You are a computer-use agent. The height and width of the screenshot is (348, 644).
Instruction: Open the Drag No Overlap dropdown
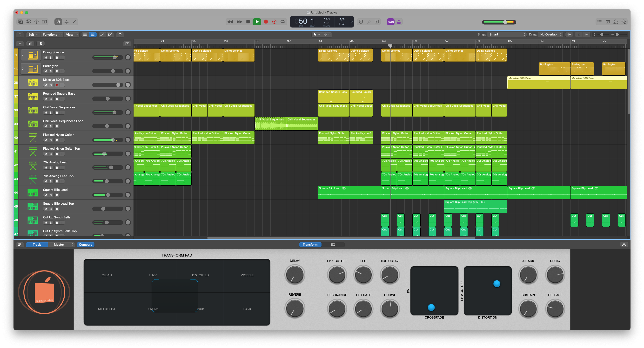(550, 35)
